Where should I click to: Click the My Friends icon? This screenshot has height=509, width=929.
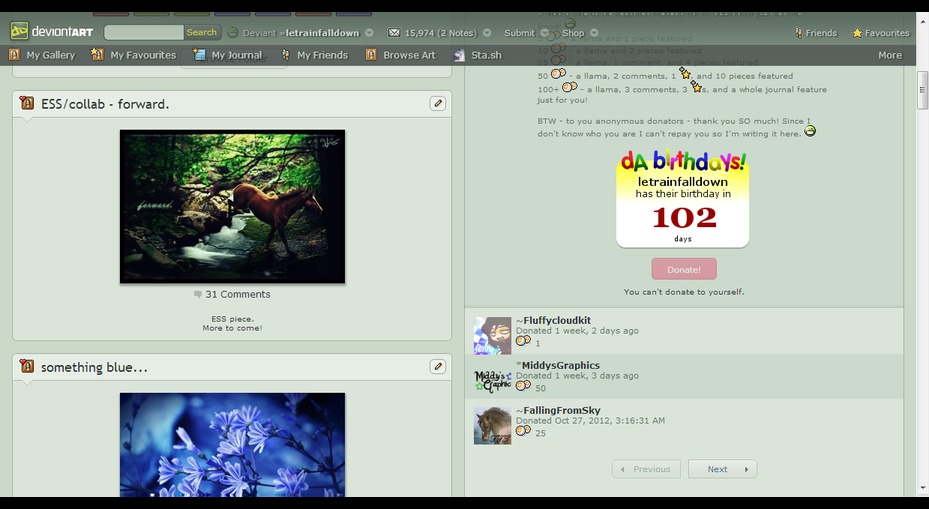[286, 55]
